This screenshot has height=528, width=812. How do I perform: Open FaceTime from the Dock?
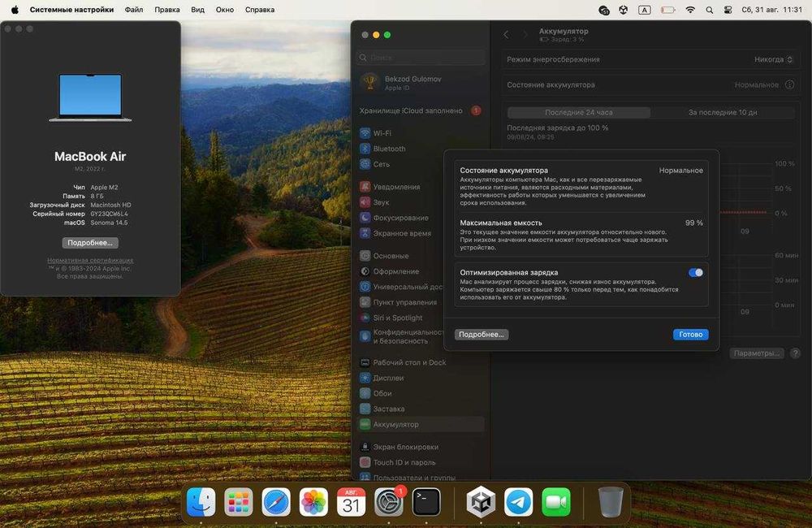coord(556,503)
